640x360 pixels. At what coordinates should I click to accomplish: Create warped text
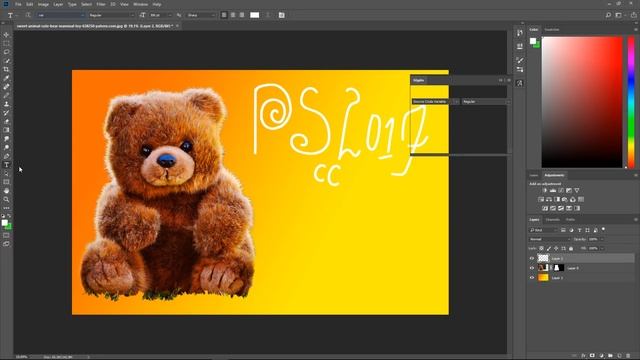[x=268, y=15]
